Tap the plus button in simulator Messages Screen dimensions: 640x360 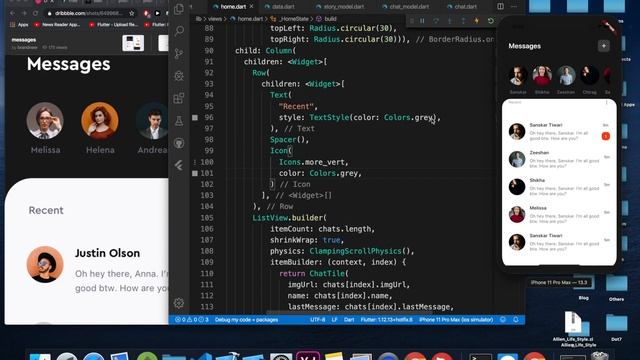point(603,46)
